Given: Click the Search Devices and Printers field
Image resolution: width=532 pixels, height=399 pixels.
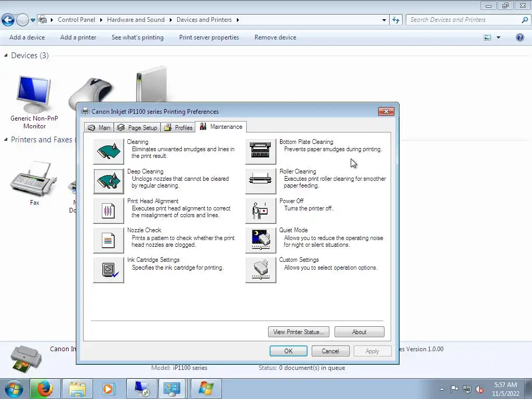Looking at the screenshot, I should (x=464, y=20).
